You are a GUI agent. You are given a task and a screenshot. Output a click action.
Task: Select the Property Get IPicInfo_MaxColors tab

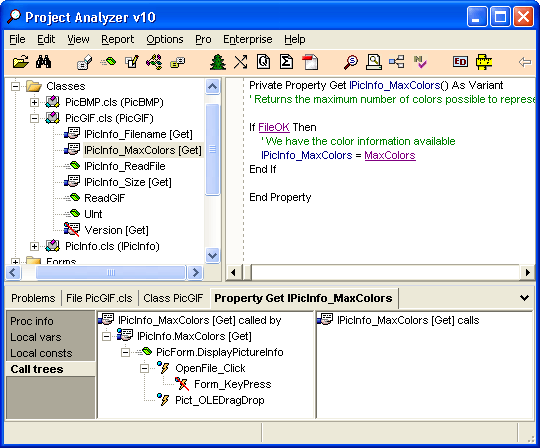pos(303,298)
